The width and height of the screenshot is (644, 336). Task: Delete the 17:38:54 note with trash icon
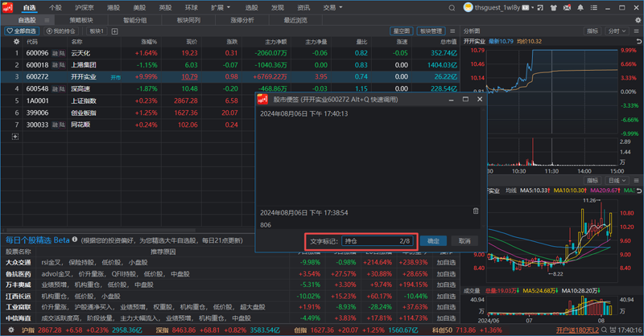(475, 211)
